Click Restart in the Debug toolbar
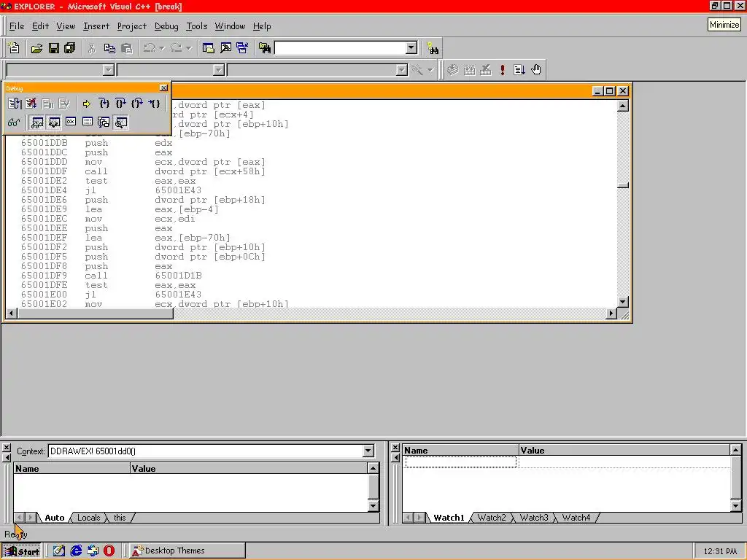 [15, 104]
